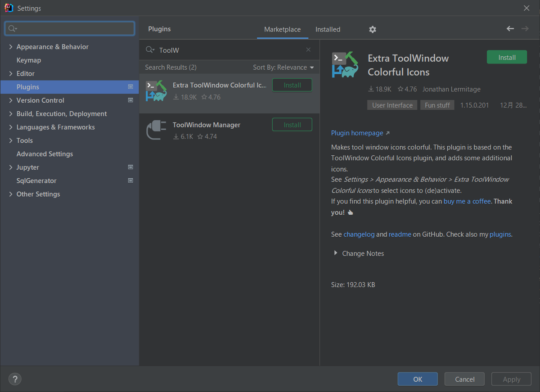Select Keymap in settings tree
Image resolution: width=540 pixels, height=392 pixels.
(29, 60)
